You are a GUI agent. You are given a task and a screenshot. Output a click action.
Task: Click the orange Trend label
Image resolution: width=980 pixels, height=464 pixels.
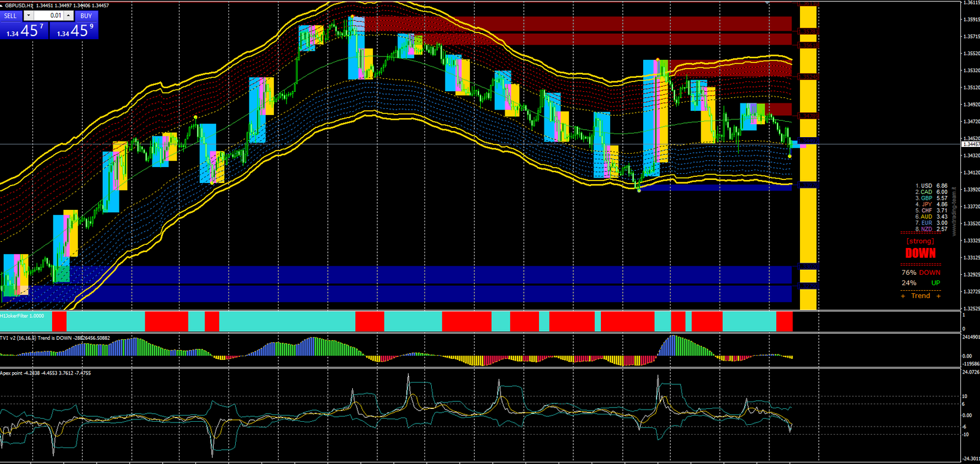tap(920, 296)
